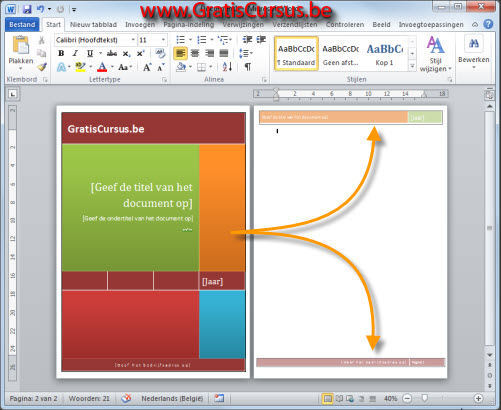Click the Sort A-Z icon

[x=227, y=67]
